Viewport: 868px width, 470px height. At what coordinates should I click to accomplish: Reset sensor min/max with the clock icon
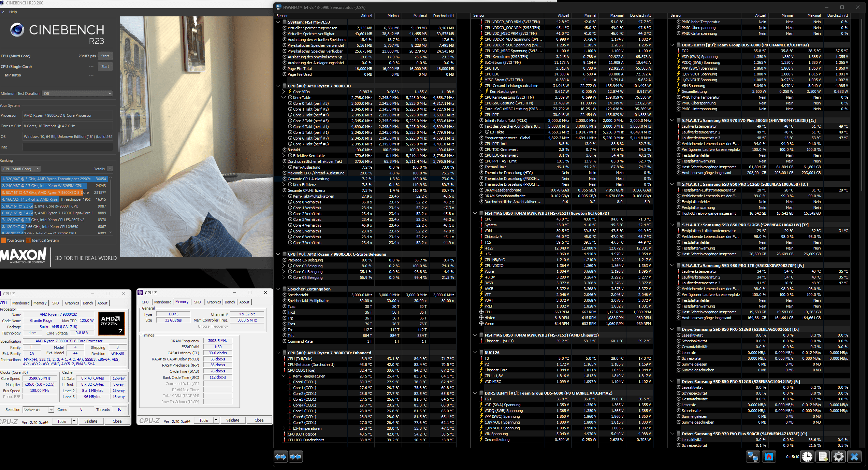pyautogui.click(x=807, y=457)
